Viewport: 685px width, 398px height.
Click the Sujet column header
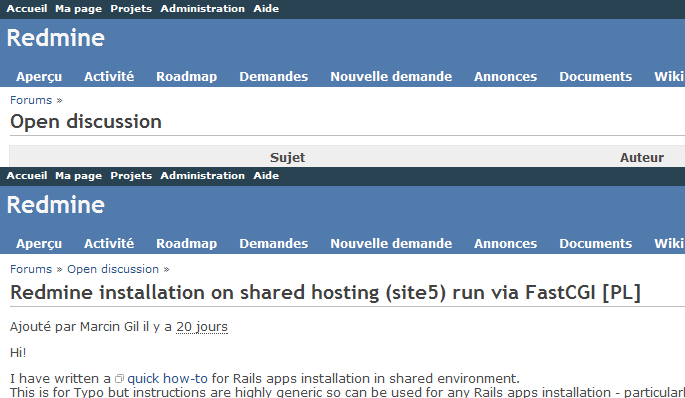(x=287, y=157)
